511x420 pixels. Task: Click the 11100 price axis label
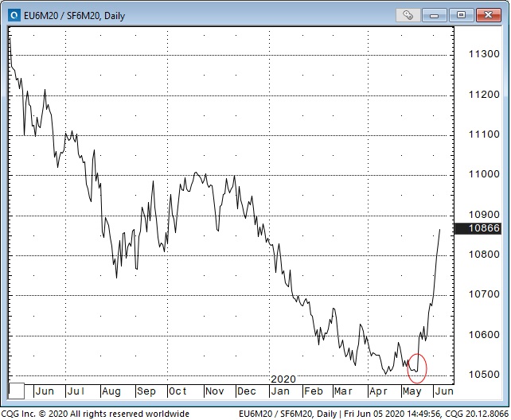click(484, 134)
